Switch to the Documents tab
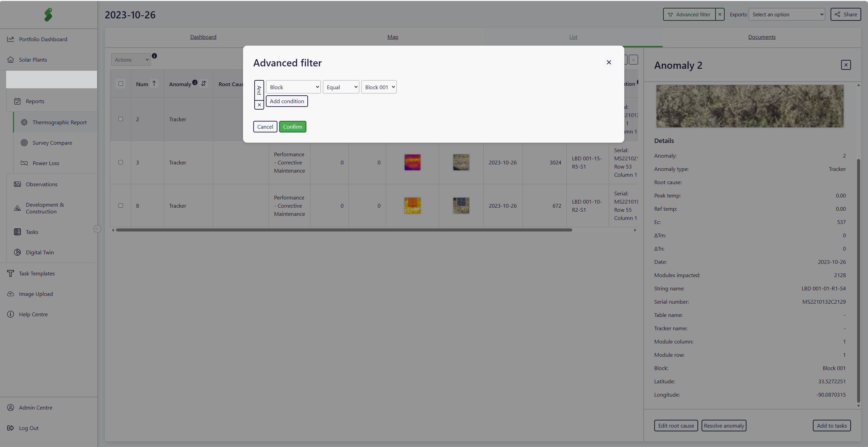Viewport: 868px width, 447px height. tap(761, 37)
